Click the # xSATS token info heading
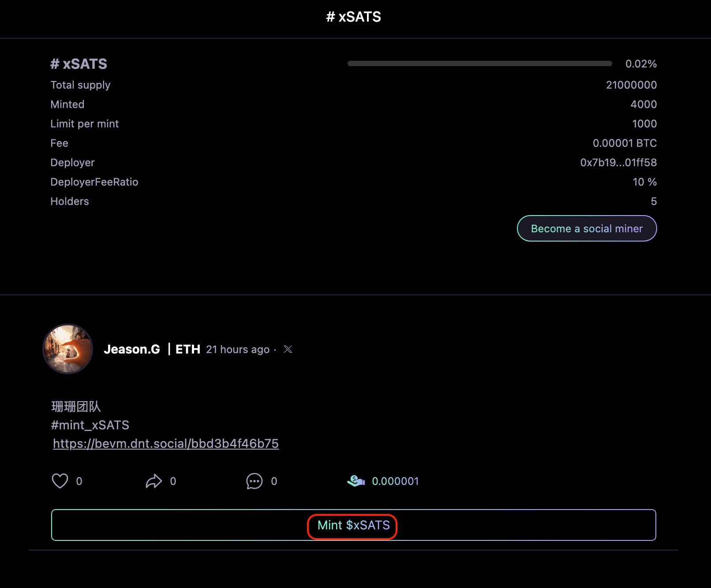The width and height of the screenshot is (711, 588). pos(79,64)
